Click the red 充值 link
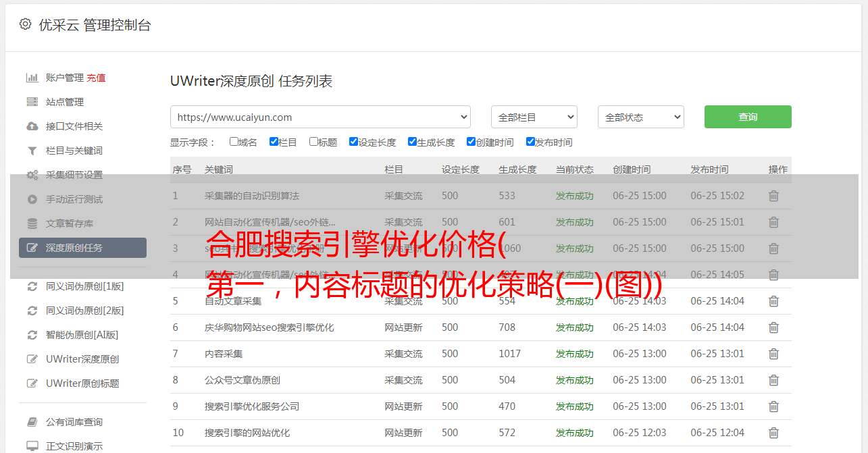Viewport: 868px width, 453px height. pyautogui.click(x=96, y=78)
